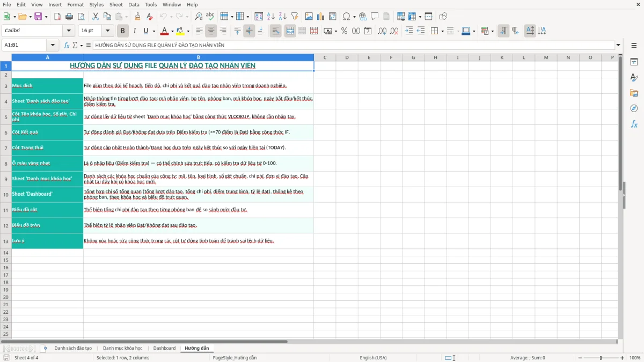Toggle Merge and Center Cells
Viewport: 644px width, 362px height.
[x=290, y=31]
